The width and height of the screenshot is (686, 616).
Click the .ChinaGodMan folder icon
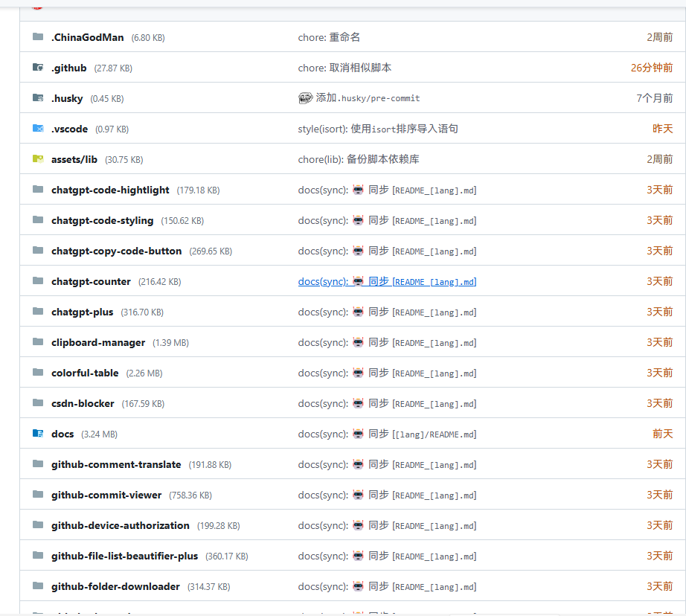click(x=38, y=37)
